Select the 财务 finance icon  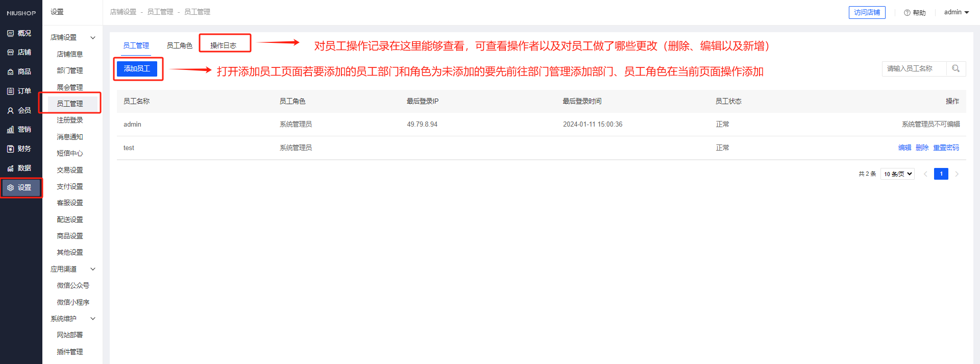(x=10, y=149)
